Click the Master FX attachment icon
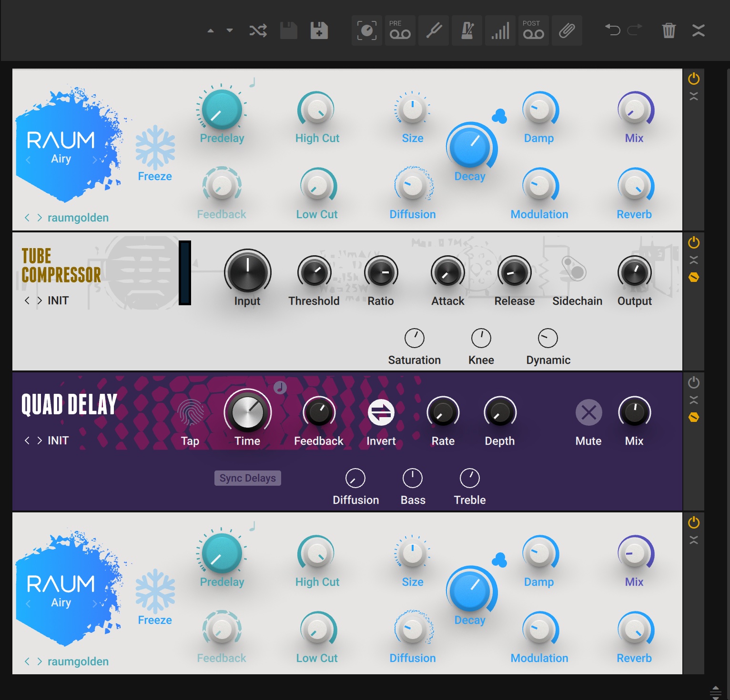Screen dimensions: 730x700 pos(567,30)
